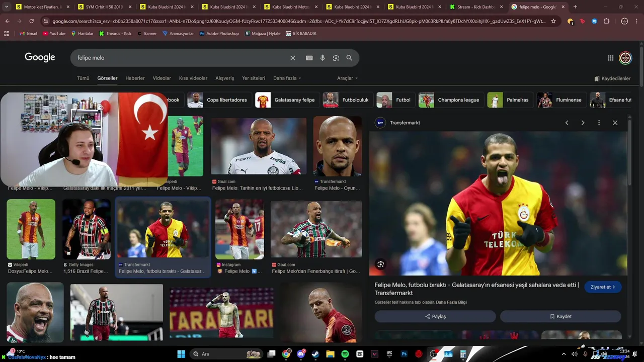The image size is (644, 362).
Task: Open the Araçlar tools dropdown
Action: pyautogui.click(x=347, y=78)
